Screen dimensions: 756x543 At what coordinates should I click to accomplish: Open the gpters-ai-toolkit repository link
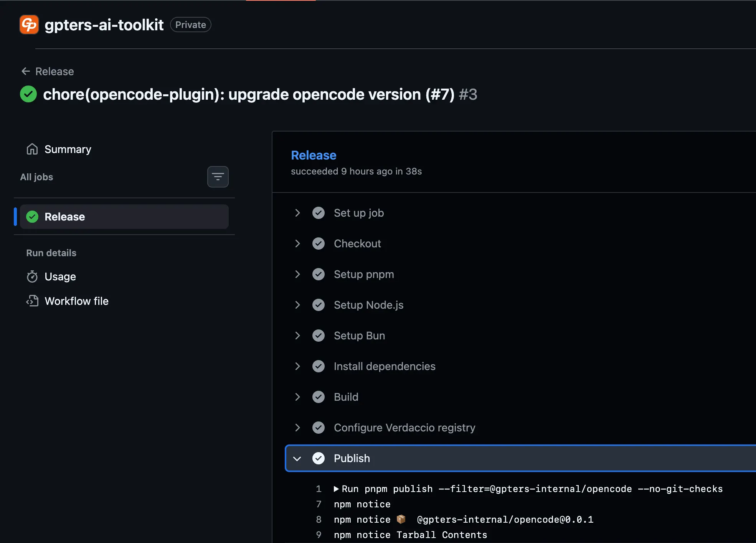(104, 25)
